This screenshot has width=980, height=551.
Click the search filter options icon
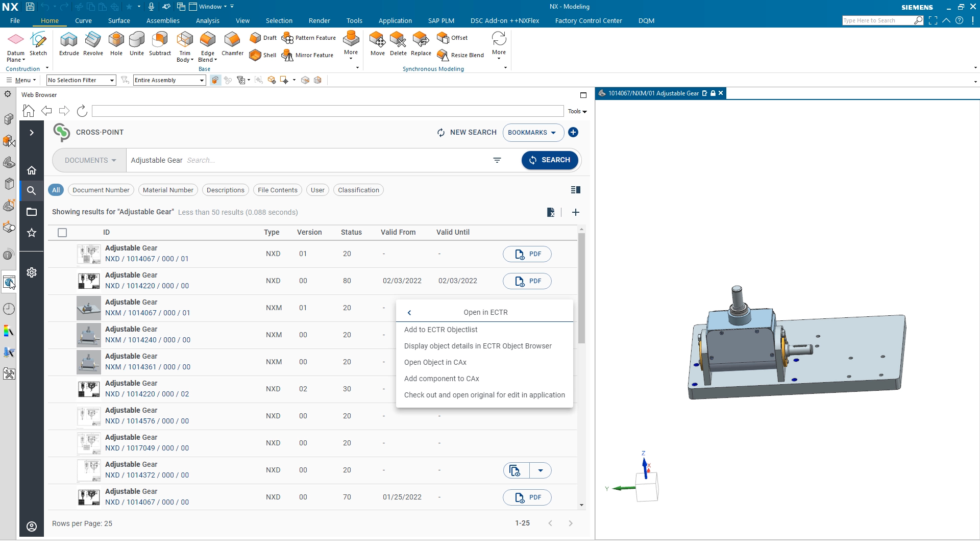point(497,160)
